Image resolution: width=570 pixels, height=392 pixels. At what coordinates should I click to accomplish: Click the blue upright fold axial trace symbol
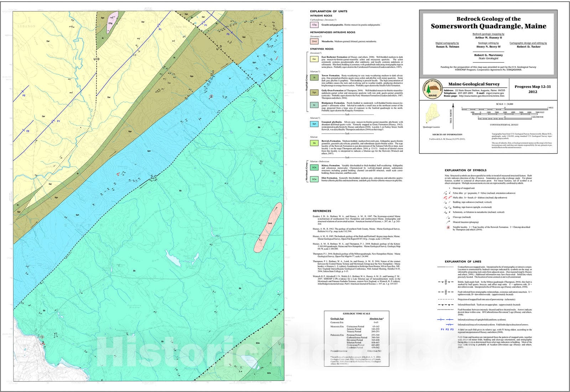click(445, 320)
